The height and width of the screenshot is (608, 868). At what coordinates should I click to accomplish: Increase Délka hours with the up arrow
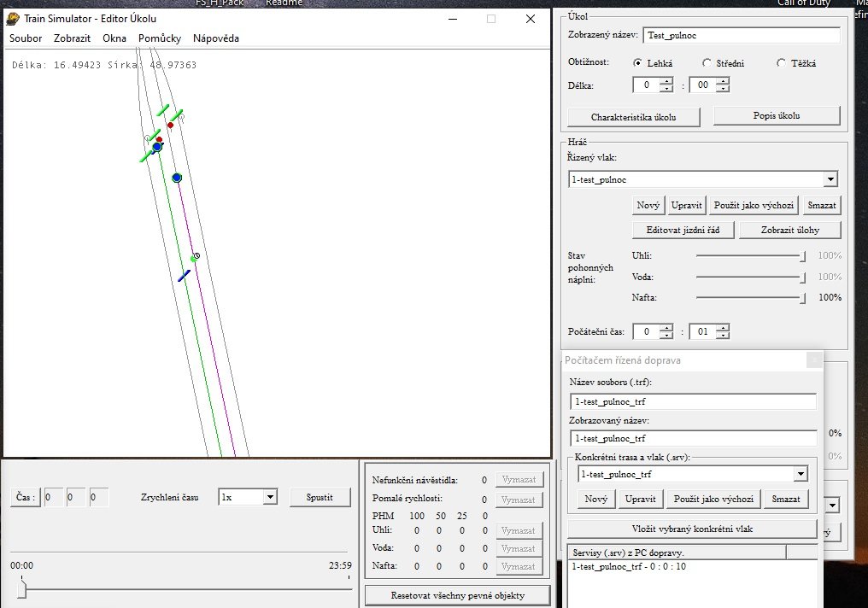[x=666, y=81]
